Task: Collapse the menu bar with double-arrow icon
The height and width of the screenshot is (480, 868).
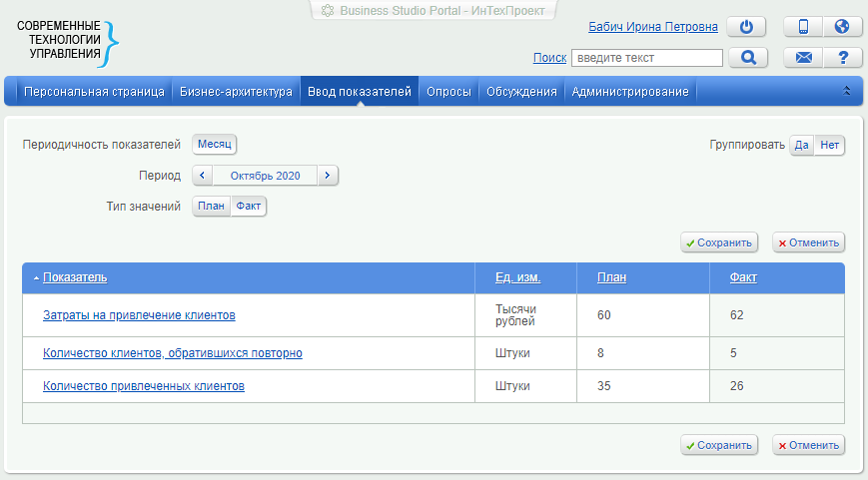Action: (847, 91)
